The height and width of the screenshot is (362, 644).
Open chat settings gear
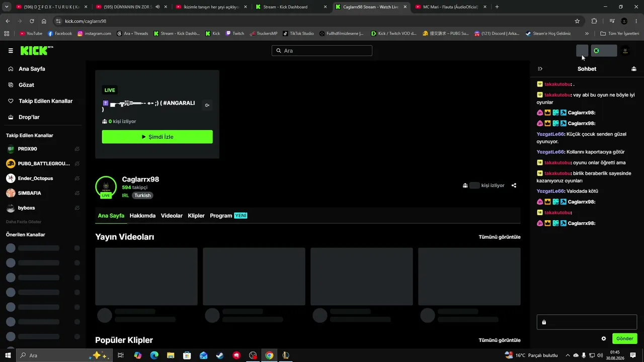604,339
